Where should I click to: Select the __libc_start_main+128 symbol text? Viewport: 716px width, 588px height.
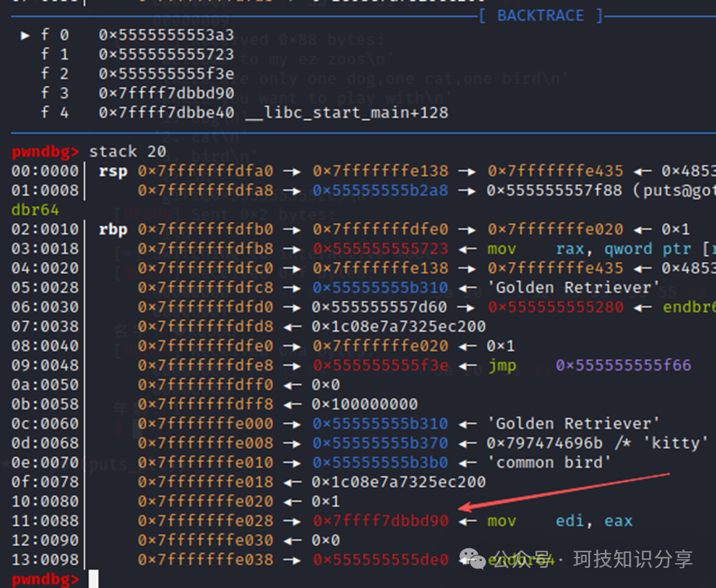pos(346,113)
